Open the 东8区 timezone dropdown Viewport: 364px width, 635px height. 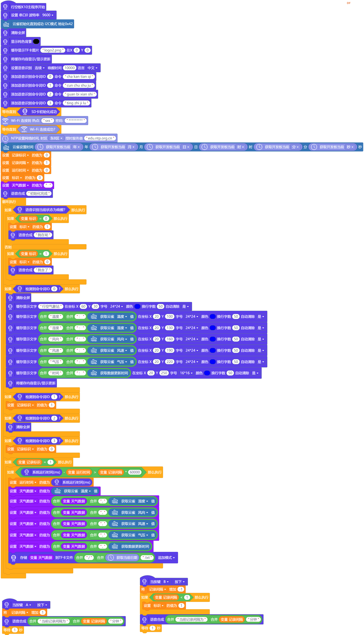(56, 138)
